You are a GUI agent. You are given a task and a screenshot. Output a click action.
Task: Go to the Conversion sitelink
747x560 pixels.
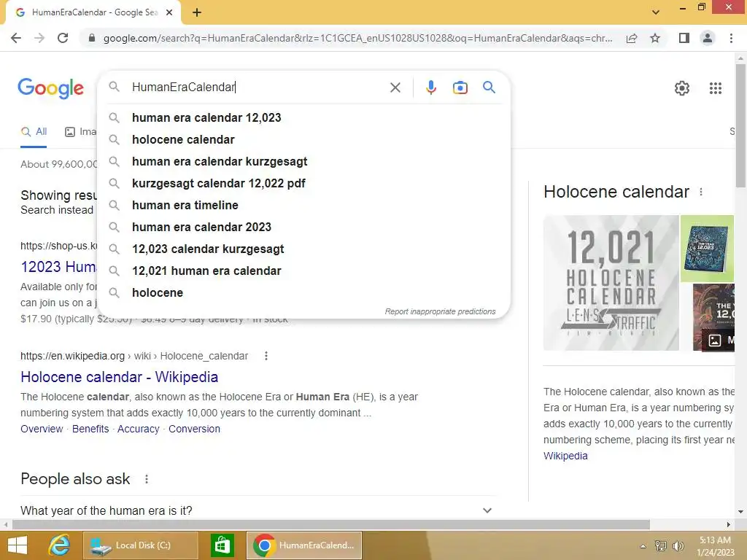[x=194, y=429]
